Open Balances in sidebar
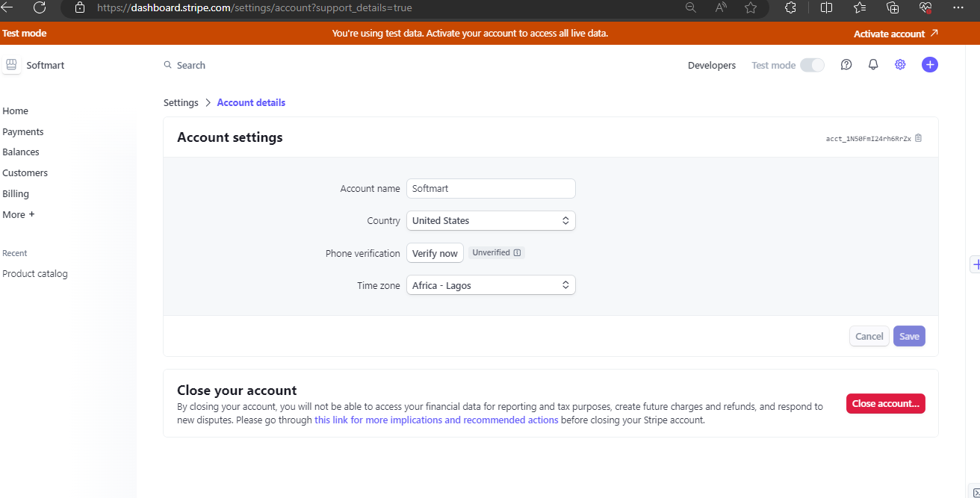 click(21, 152)
